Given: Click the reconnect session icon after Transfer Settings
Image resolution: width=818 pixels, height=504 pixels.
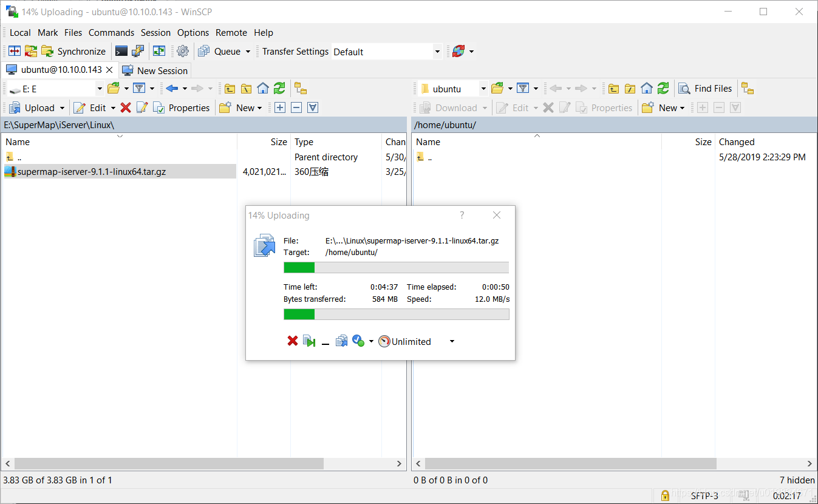Looking at the screenshot, I should (458, 52).
